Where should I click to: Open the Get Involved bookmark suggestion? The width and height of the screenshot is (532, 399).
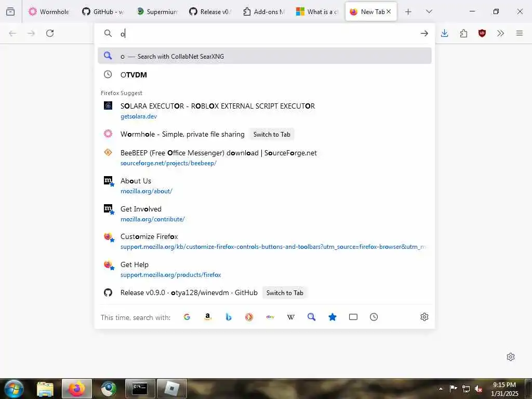tap(264, 214)
